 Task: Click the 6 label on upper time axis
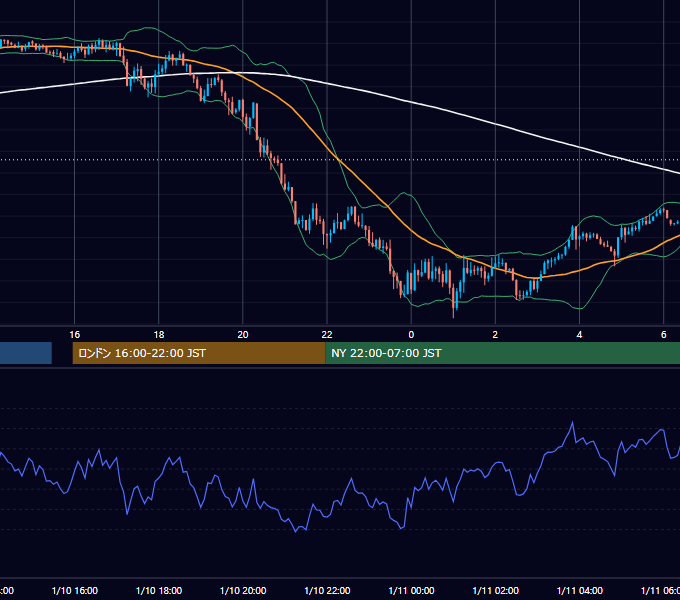664,335
